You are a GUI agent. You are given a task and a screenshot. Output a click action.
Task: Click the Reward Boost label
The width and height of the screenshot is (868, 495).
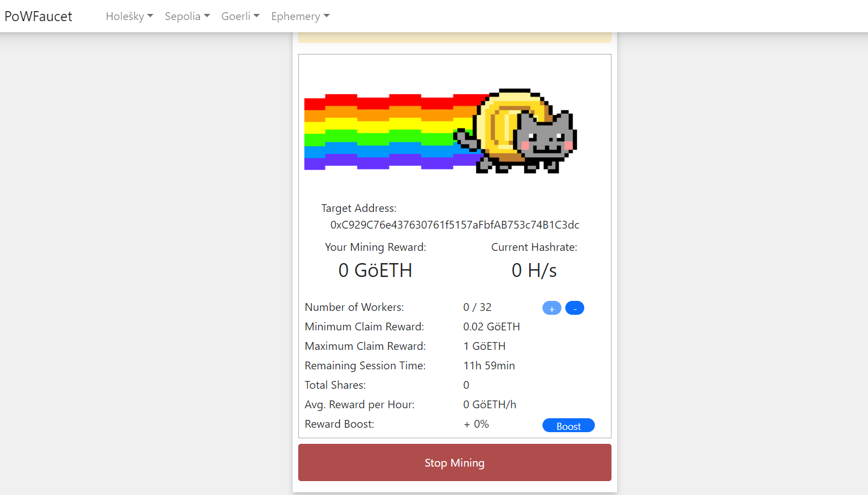point(339,424)
